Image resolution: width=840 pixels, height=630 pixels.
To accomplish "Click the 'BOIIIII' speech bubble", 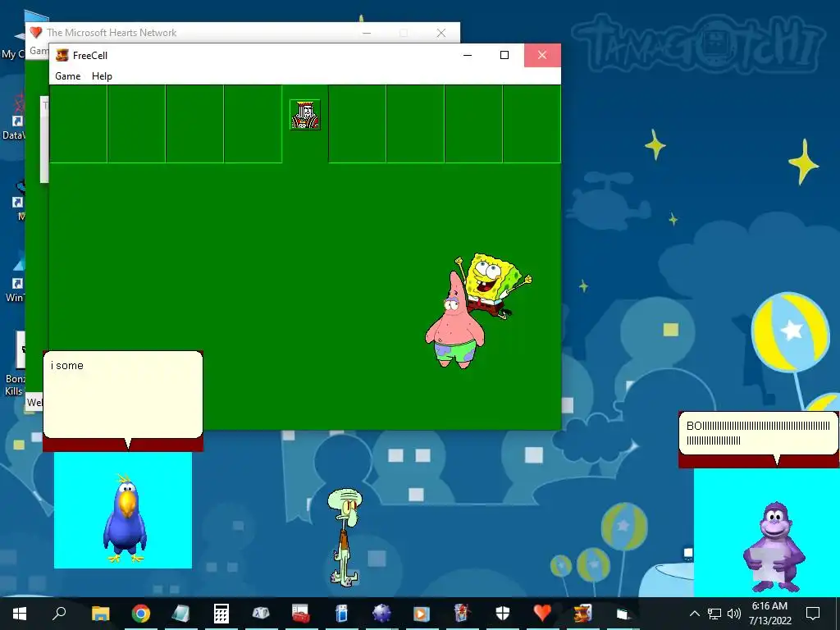I will (x=758, y=433).
